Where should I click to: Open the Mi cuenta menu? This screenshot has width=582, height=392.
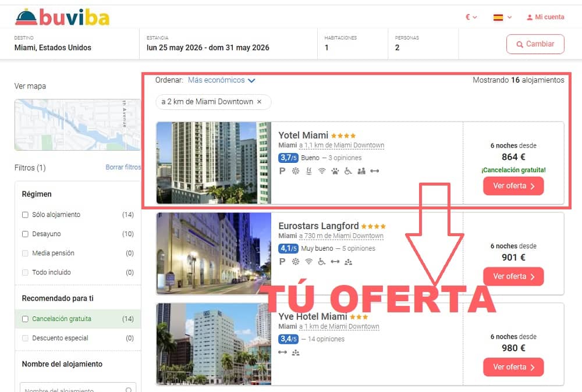pyautogui.click(x=545, y=17)
